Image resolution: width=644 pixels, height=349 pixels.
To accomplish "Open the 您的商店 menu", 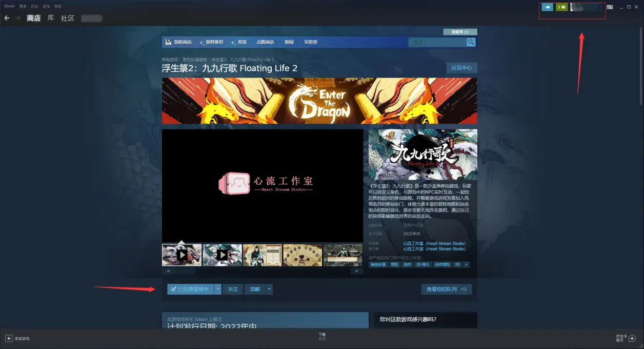I will pyautogui.click(x=183, y=42).
